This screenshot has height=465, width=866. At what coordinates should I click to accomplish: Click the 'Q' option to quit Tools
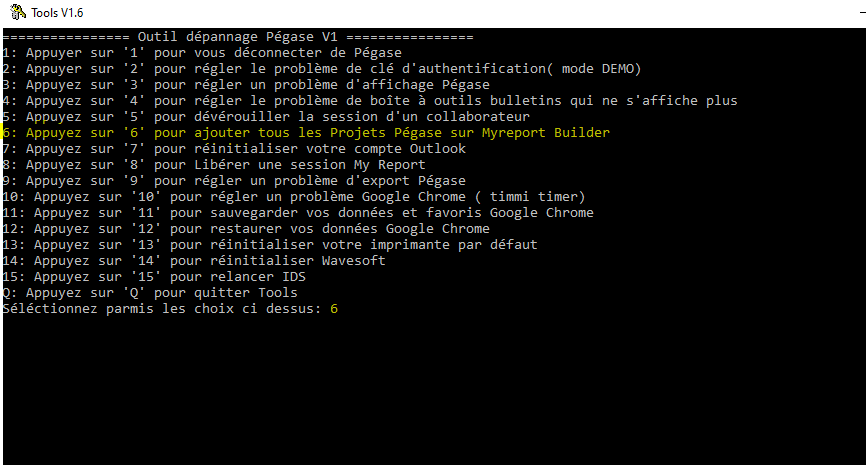(x=150, y=292)
